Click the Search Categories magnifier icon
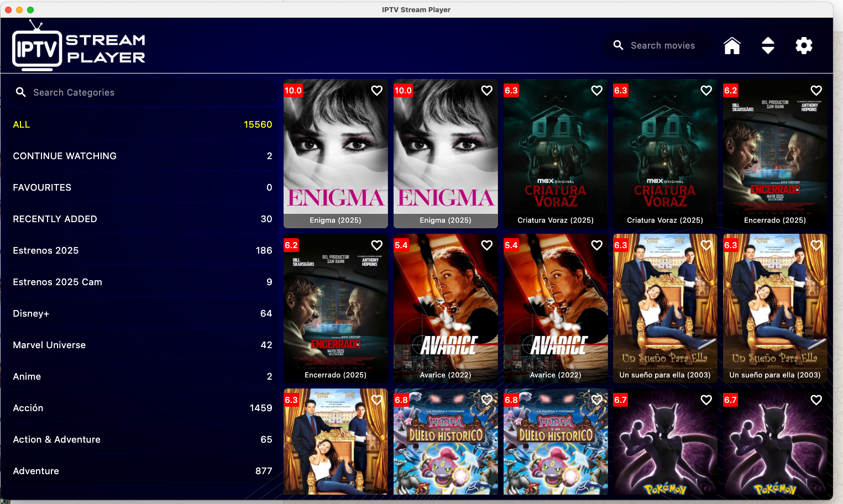 [21, 92]
